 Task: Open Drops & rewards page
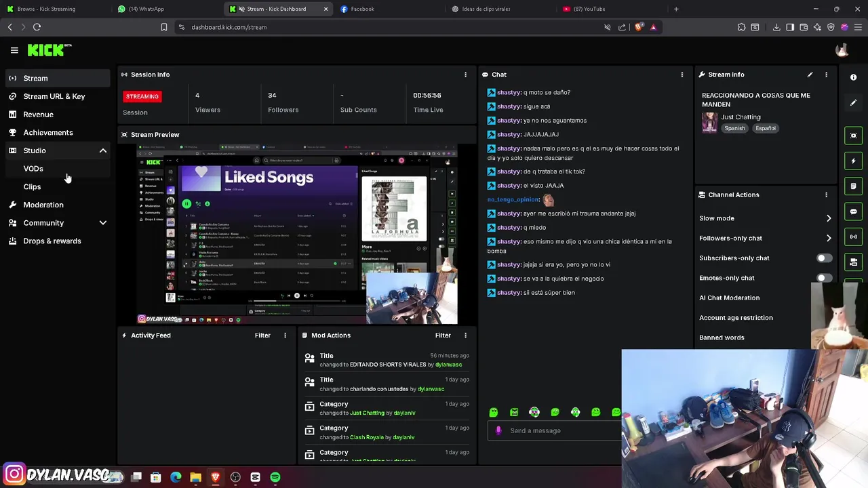pos(58,241)
